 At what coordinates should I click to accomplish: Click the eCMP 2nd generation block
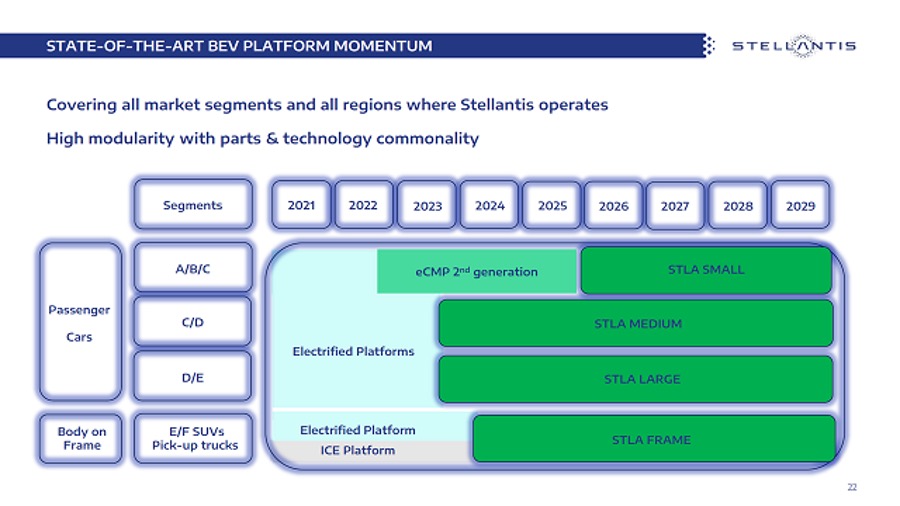click(x=477, y=272)
